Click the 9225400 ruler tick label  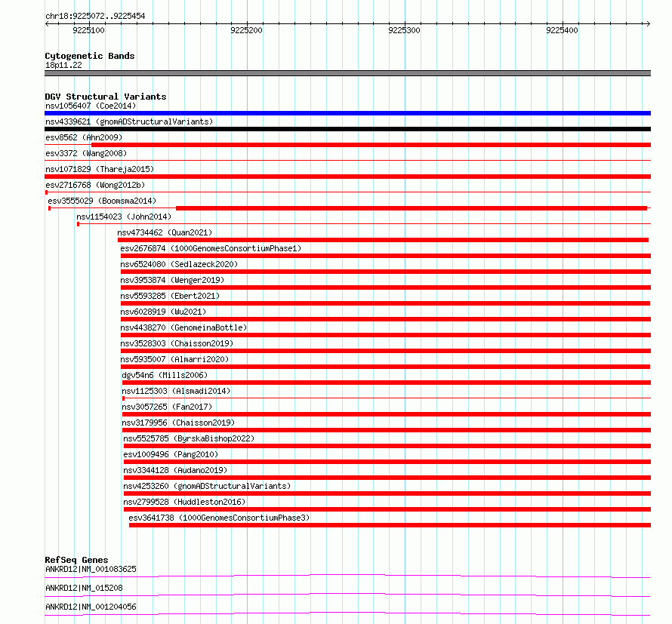point(562,30)
